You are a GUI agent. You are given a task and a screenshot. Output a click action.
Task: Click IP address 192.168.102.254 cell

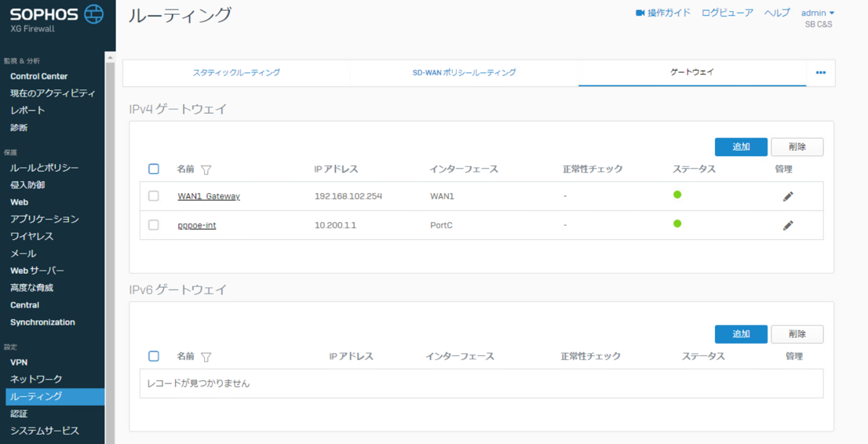(x=348, y=197)
